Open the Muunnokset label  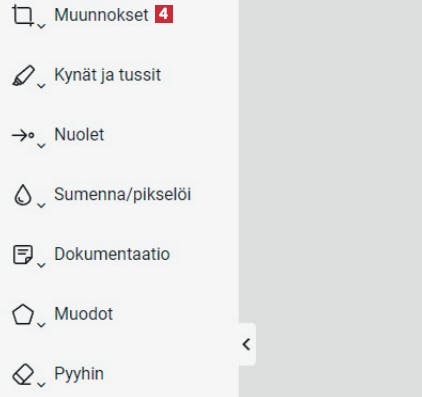click(x=101, y=15)
